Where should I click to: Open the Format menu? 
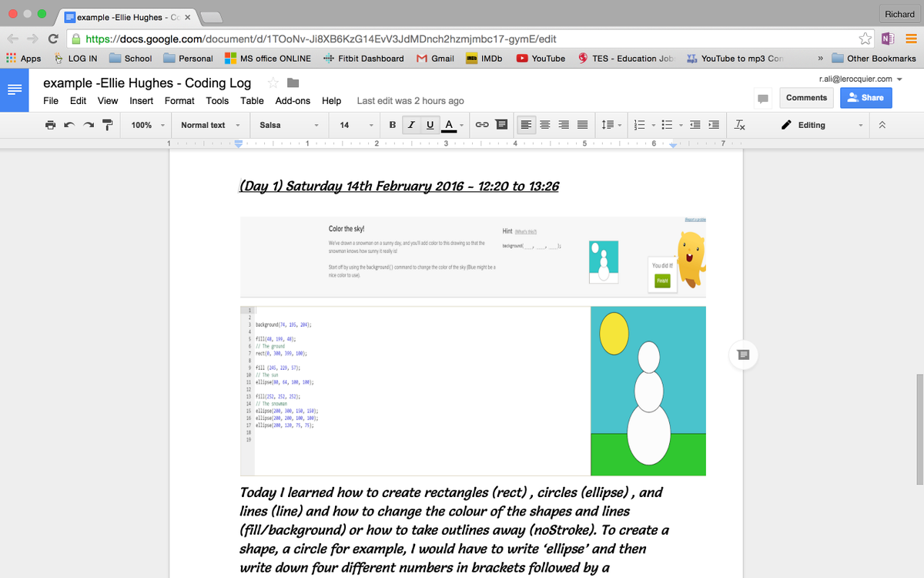point(179,101)
